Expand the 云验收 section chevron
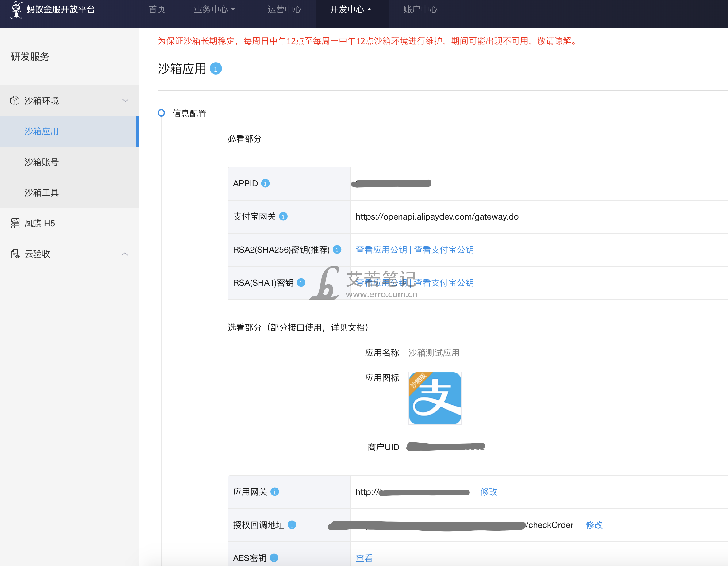Screen dimensions: 728x566 (125, 254)
